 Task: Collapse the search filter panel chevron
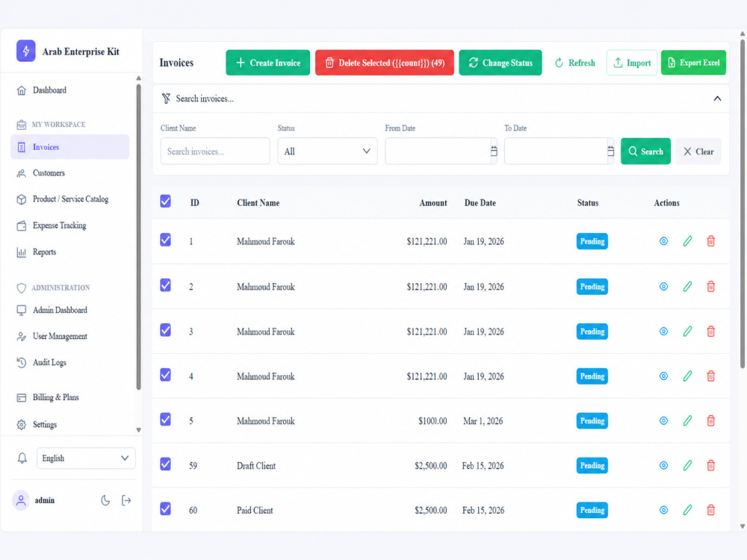point(717,99)
